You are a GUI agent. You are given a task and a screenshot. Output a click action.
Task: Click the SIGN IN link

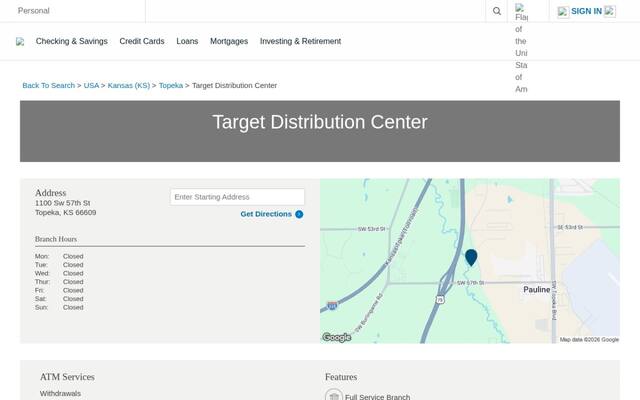pyautogui.click(x=586, y=11)
